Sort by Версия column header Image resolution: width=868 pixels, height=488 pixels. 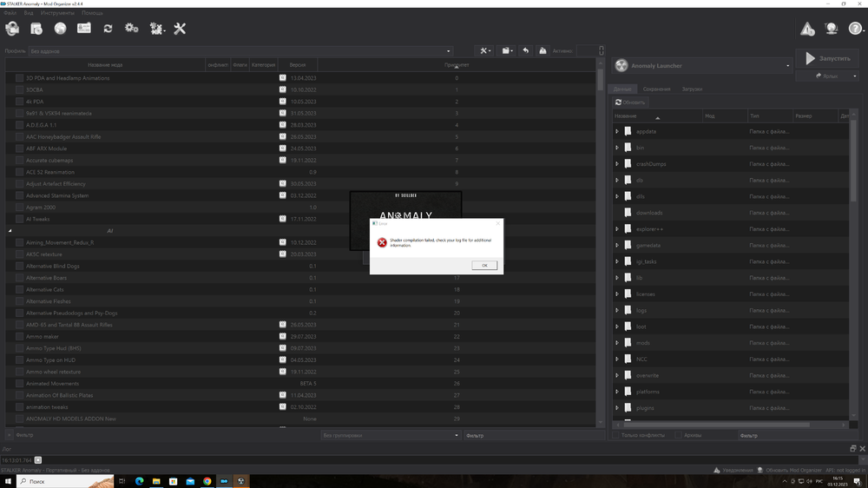297,65
